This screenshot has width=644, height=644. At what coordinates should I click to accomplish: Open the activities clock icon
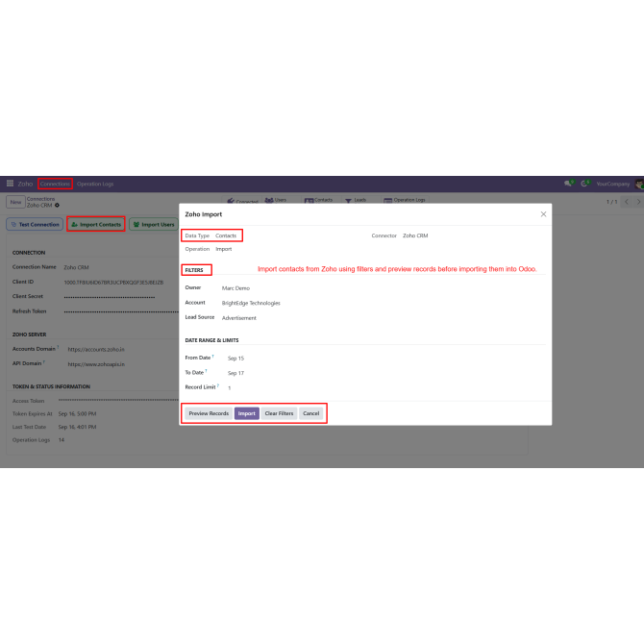click(584, 184)
